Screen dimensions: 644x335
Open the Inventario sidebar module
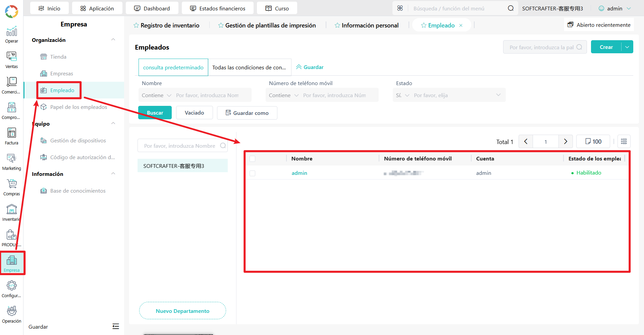(11, 213)
